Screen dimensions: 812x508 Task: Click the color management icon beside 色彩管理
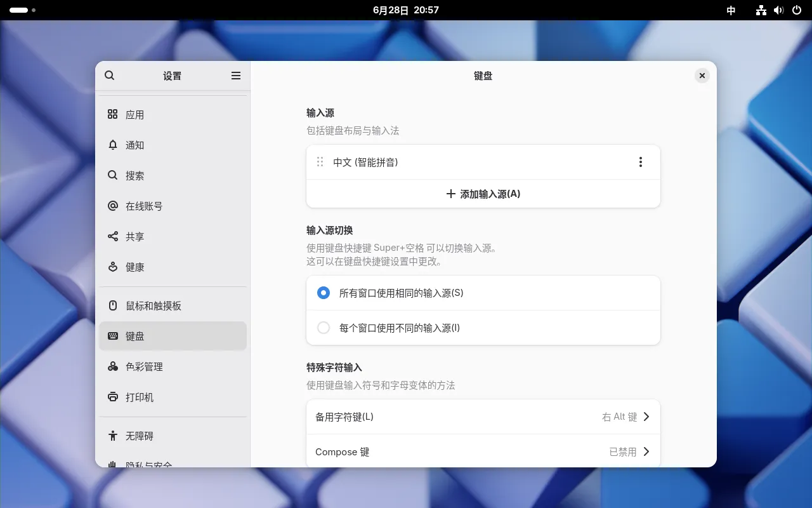(x=113, y=366)
